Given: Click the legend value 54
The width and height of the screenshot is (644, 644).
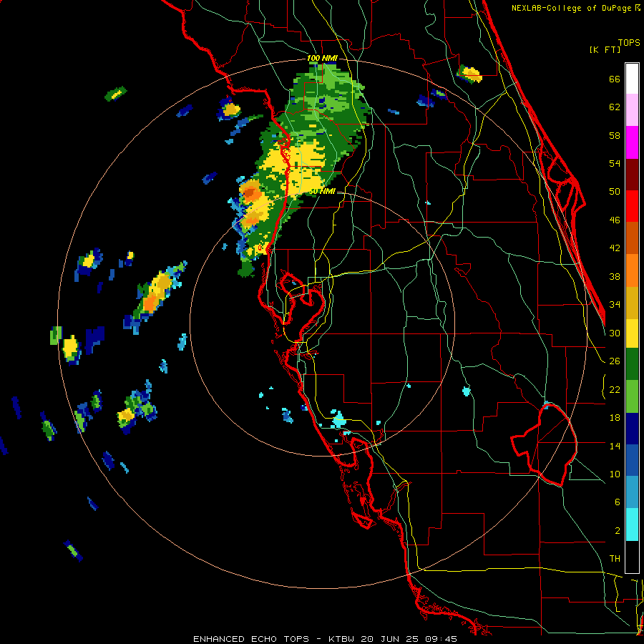Looking at the screenshot, I should pos(615,163).
